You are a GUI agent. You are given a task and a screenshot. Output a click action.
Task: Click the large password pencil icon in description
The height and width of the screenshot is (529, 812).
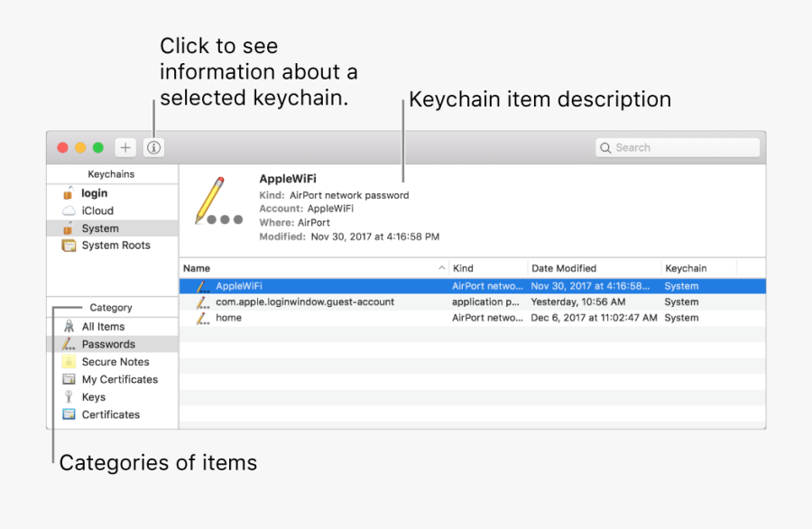(218, 201)
